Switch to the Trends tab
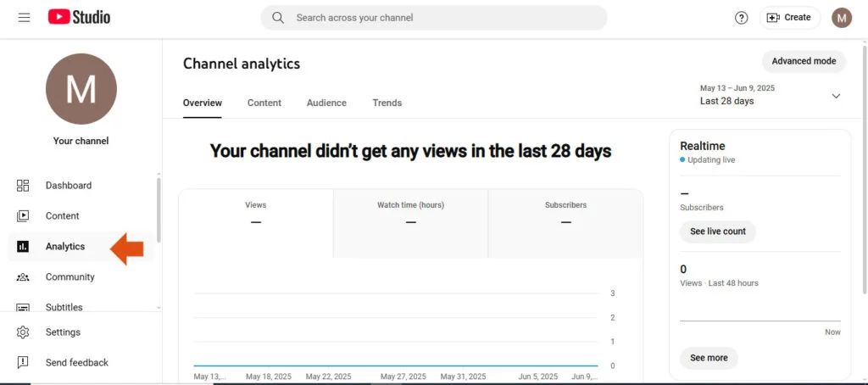Viewport: 868px width, 385px height. coord(387,103)
